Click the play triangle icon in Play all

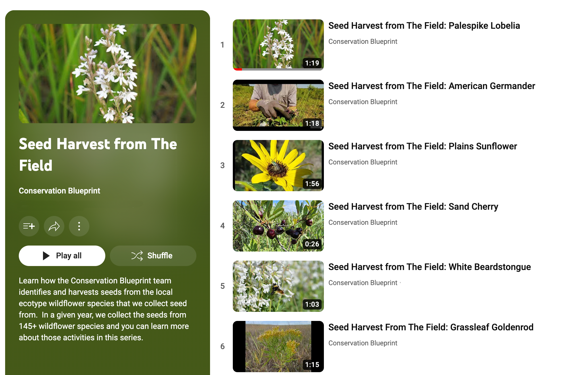point(46,256)
